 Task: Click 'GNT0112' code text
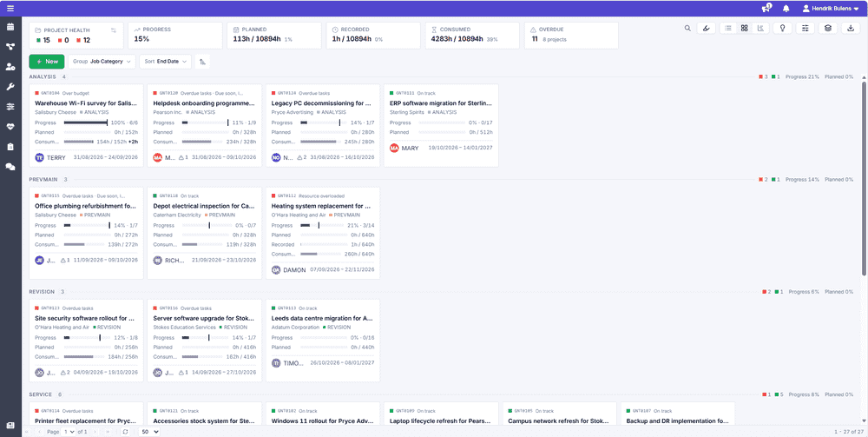[x=286, y=196]
